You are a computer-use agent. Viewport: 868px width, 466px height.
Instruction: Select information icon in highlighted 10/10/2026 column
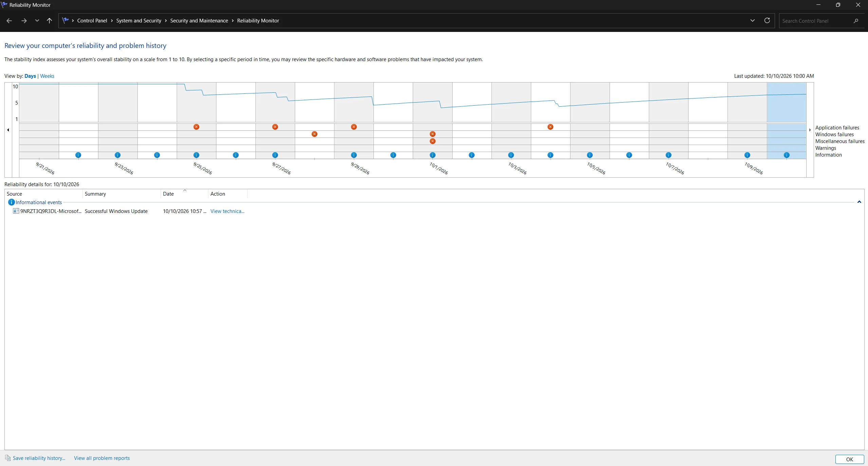pos(787,155)
